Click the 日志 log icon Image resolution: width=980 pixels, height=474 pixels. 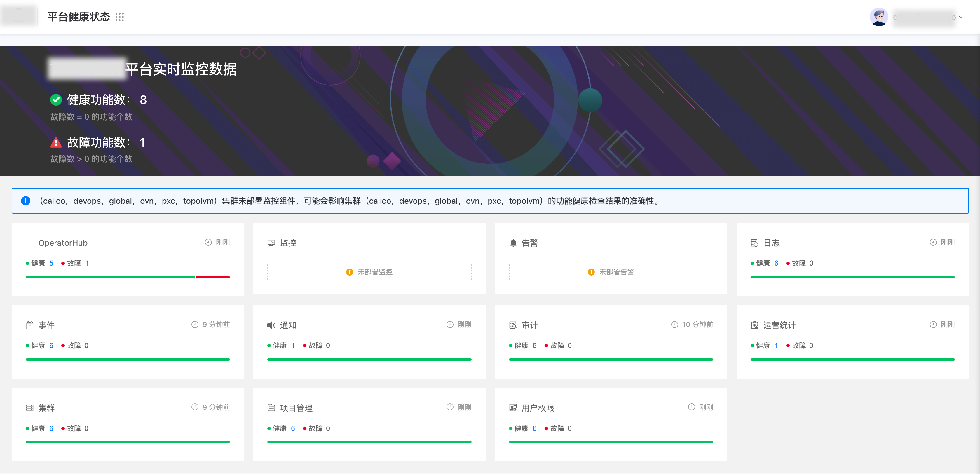point(754,243)
